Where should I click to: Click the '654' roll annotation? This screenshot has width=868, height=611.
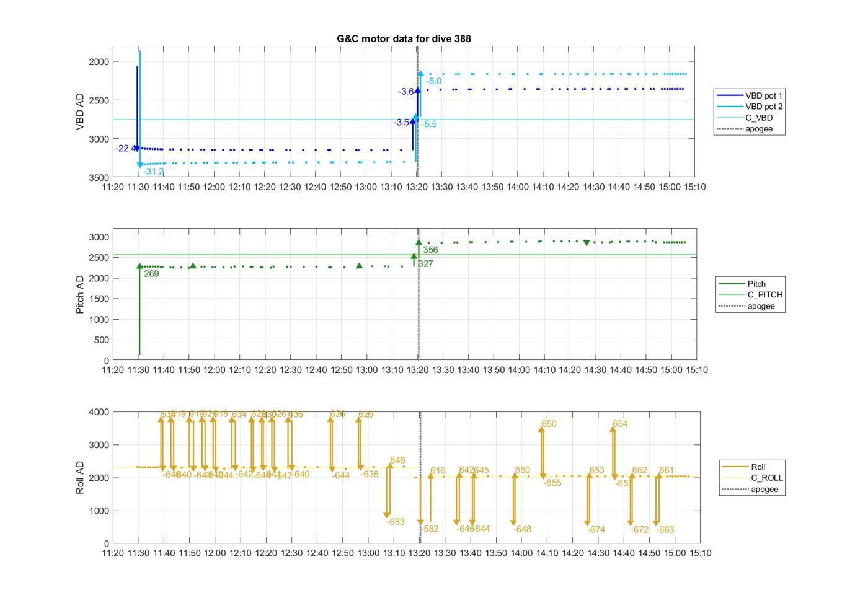point(620,424)
